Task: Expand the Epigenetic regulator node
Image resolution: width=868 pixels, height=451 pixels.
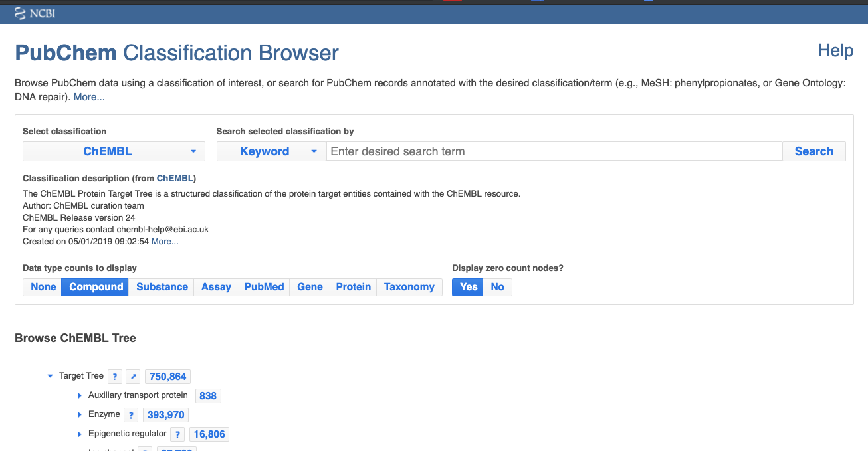Action: pos(80,434)
